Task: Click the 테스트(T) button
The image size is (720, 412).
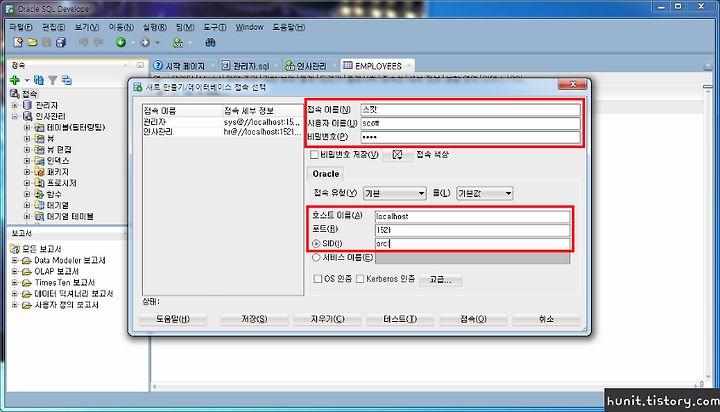Action: 400,319
